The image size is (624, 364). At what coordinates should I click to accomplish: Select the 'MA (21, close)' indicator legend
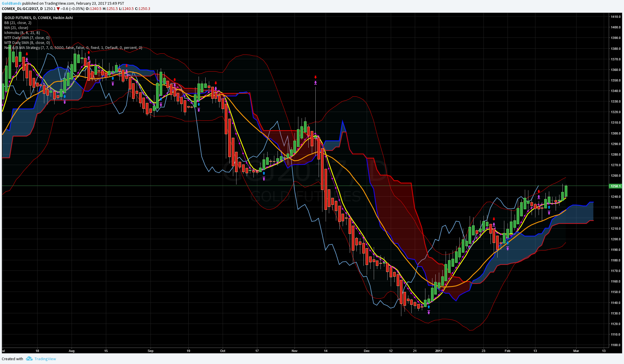(16, 28)
